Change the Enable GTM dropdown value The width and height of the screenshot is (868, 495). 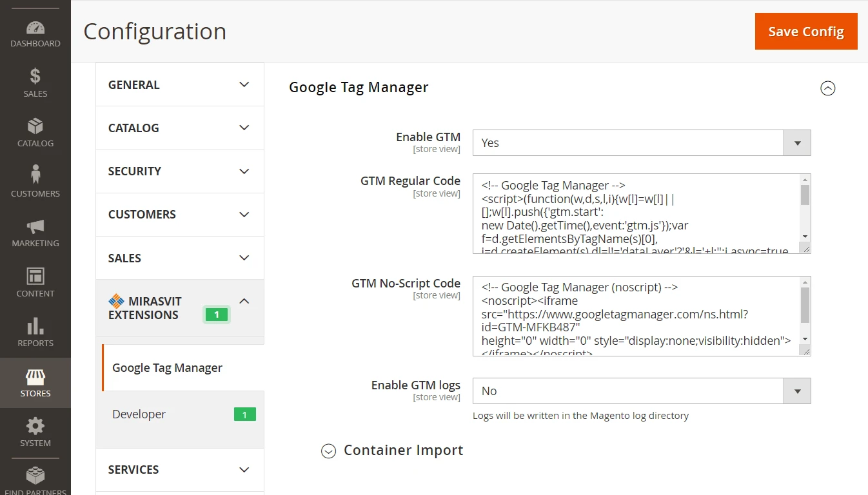coord(641,143)
